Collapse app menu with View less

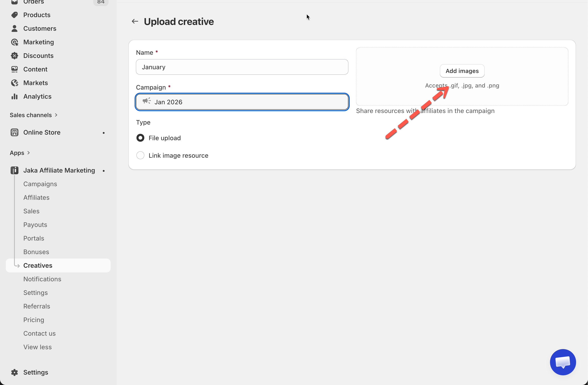point(38,347)
